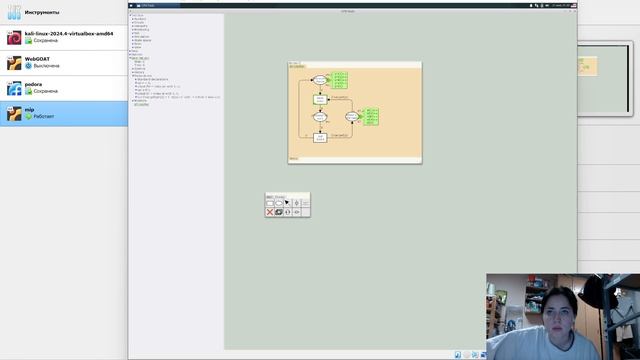The height and width of the screenshot is (360, 640).
Task: Pick the cycle arc direction tool
Action: 288,212
